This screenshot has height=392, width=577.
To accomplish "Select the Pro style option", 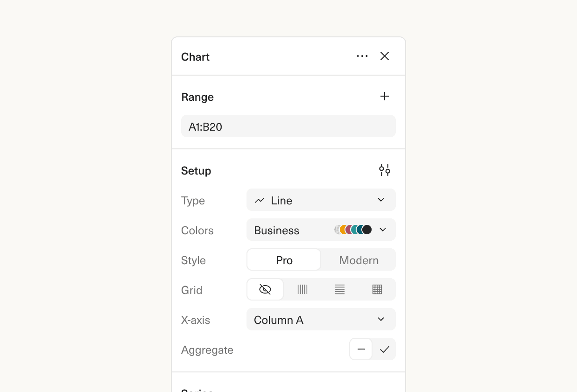I will coord(283,260).
